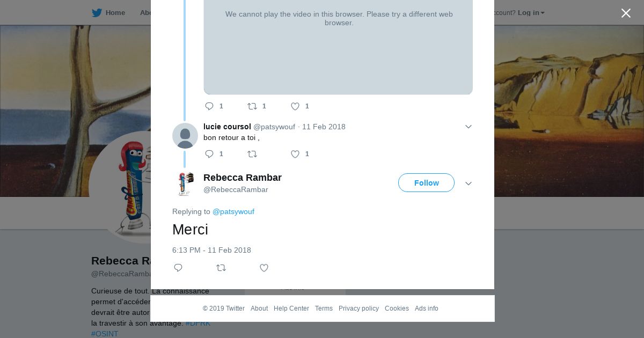Viewport: 644px width, 338px height.
Task: Click lucie coursol's avatar thumbnail
Action: pyautogui.click(x=185, y=136)
